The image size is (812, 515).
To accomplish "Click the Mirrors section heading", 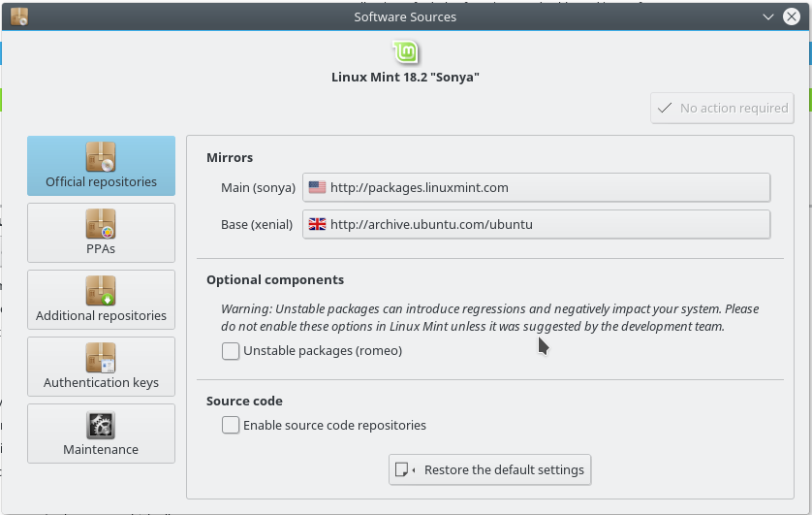I will coord(230,157).
